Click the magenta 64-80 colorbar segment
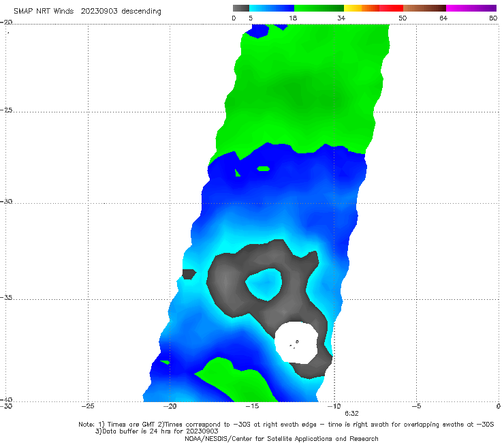Screen dimensions: 504x443 [x=471, y=8]
